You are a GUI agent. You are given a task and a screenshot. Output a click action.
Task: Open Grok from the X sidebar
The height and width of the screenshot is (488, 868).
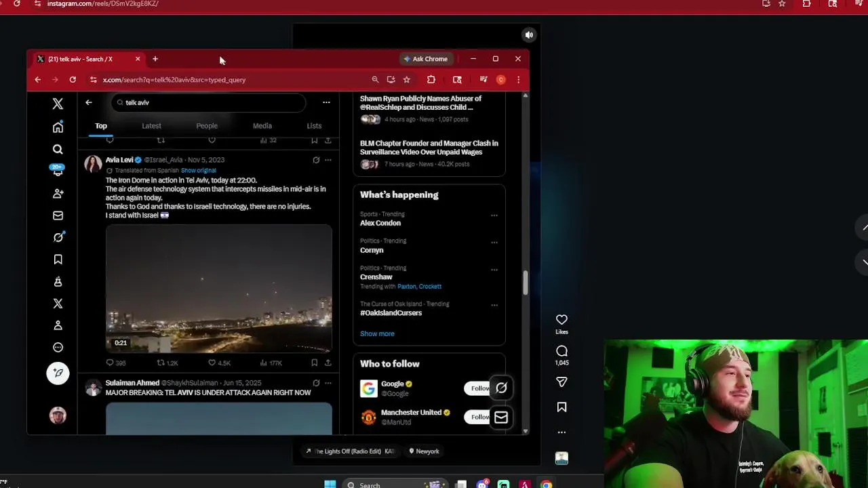[x=58, y=237]
